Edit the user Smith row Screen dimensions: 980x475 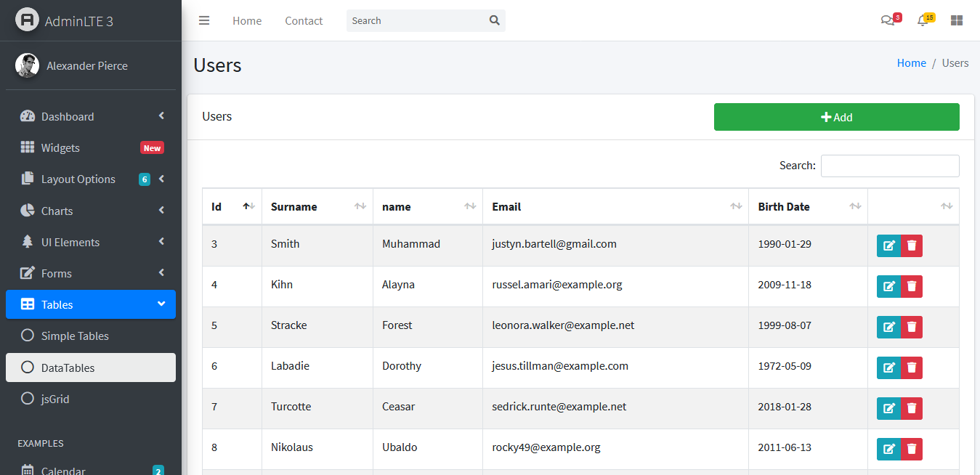point(888,245)
